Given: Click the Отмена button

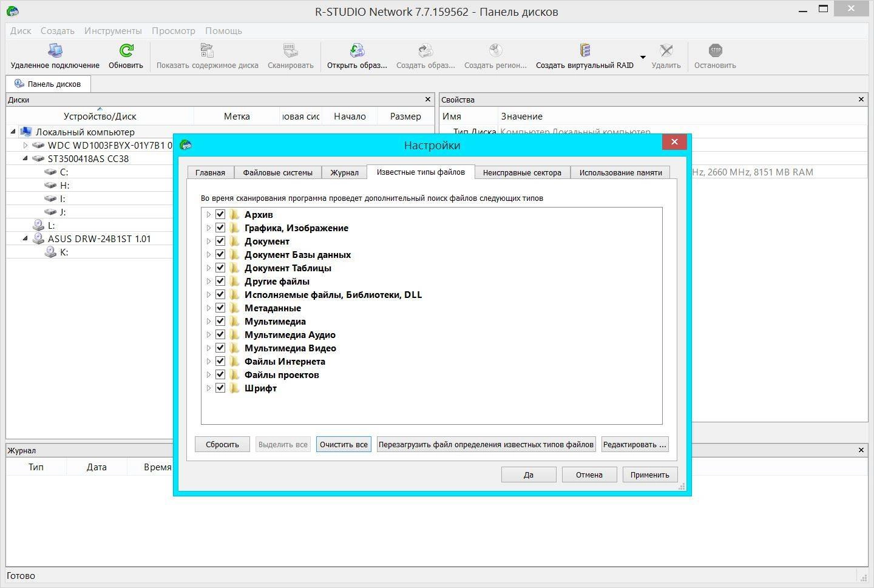Looking at the screenshot, I should (589, 475).
